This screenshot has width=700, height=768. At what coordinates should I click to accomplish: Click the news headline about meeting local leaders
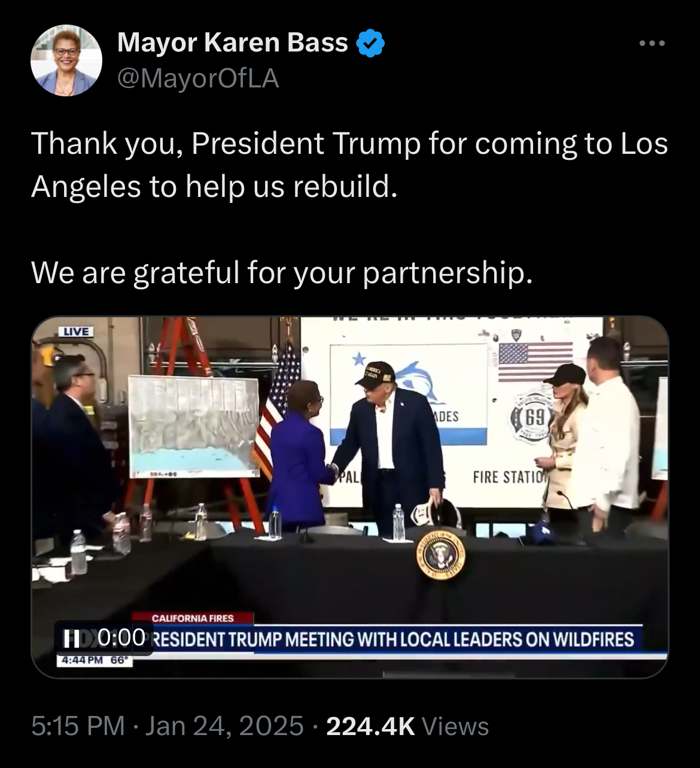[x=394, y=640]
